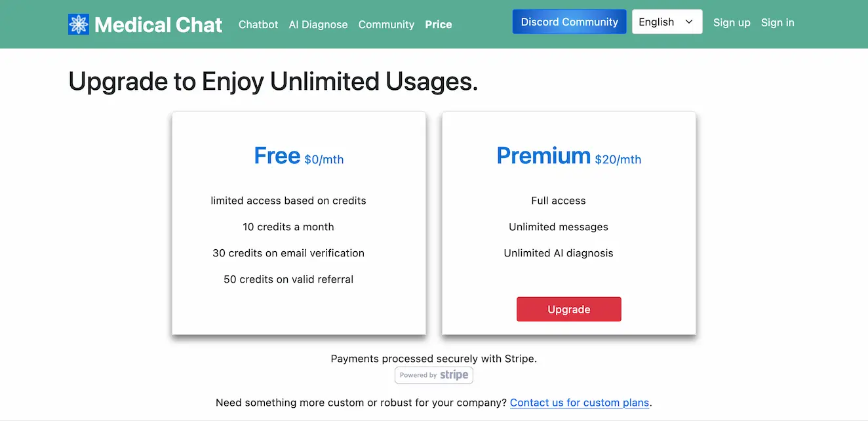The image size is (868, 421).
Task: Join via the Discord Community button
Action: pyautogui.click(x=569, y=22)
